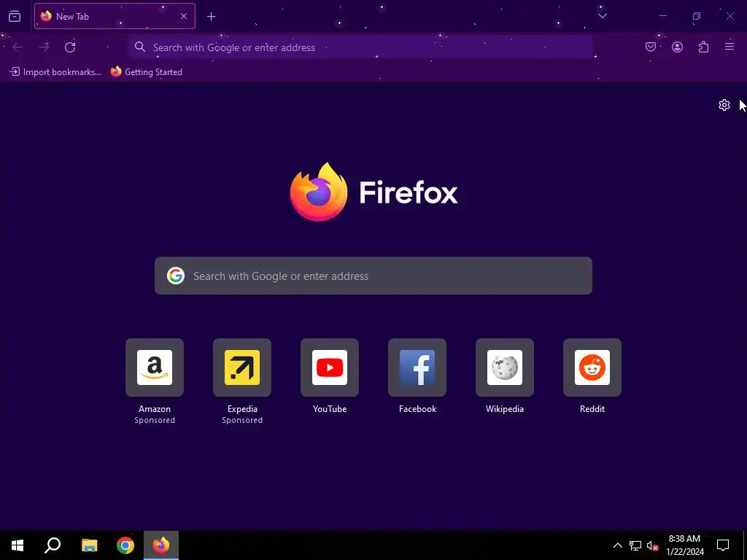This screenshot has height=560, width=747.
Task: Expand the list all tabs chevron
Action: pyautogui.click(x=602, y=16)
